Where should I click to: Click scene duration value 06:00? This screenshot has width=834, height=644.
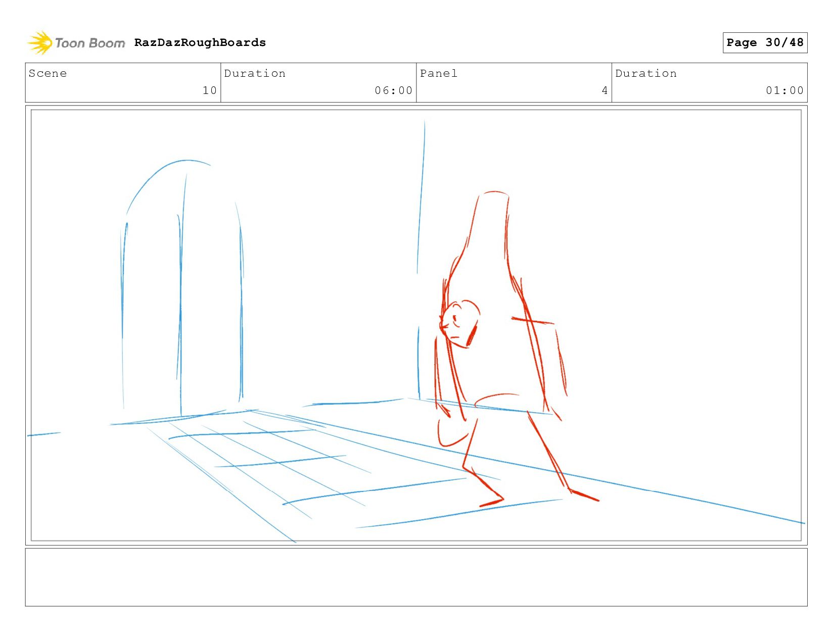point(394,90)
